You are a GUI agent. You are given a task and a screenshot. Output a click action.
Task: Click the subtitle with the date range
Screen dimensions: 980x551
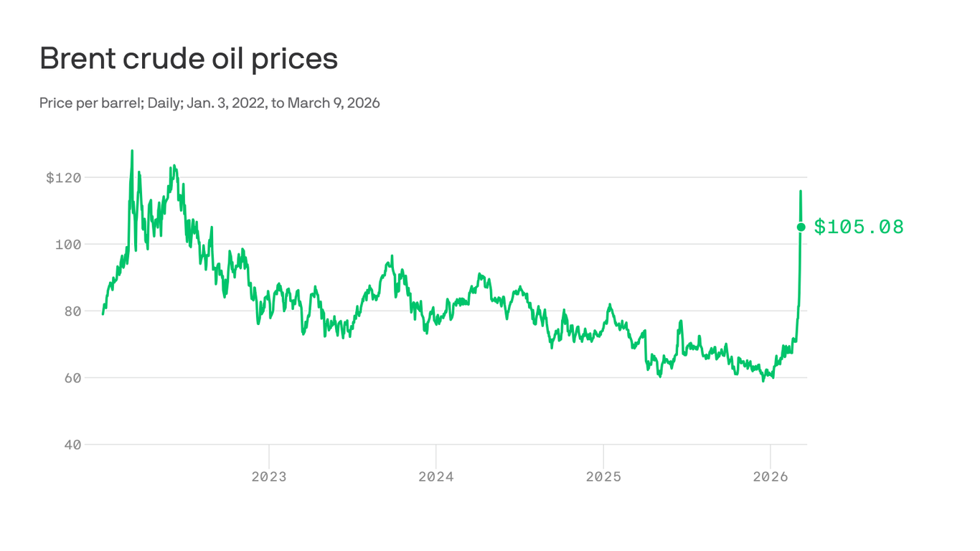pyautogui.click(x=209, y=103)
